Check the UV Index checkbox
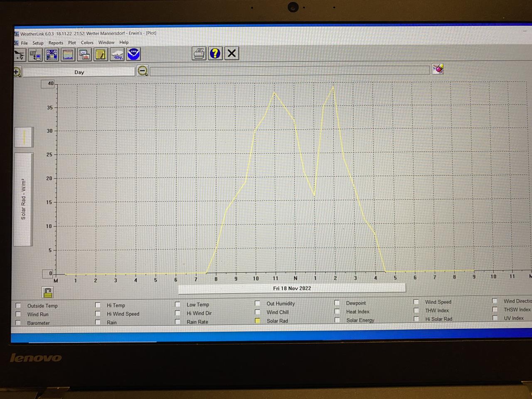 (495, 318)
